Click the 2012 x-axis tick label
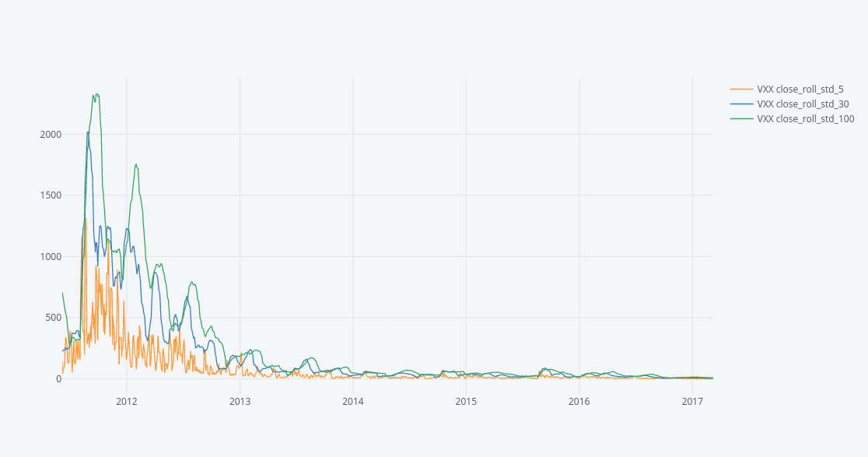This screenshot has width=868, height=457. pos(127,402)
